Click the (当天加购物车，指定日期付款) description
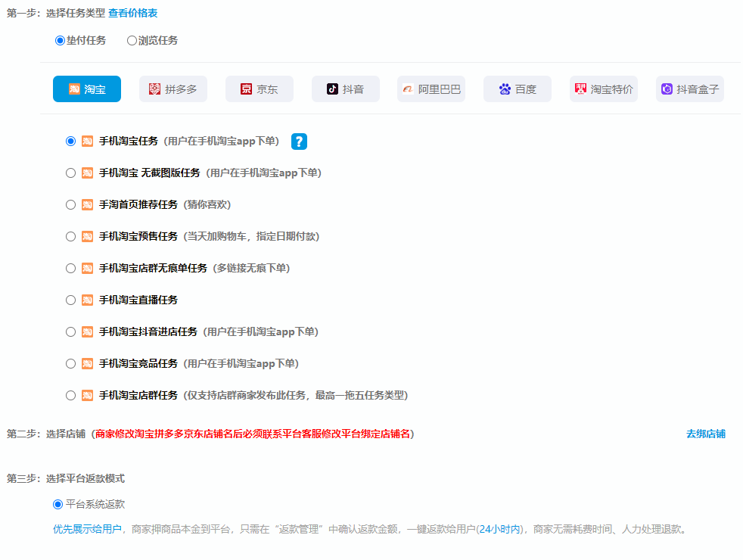743x560 pixels. [251, 236]
